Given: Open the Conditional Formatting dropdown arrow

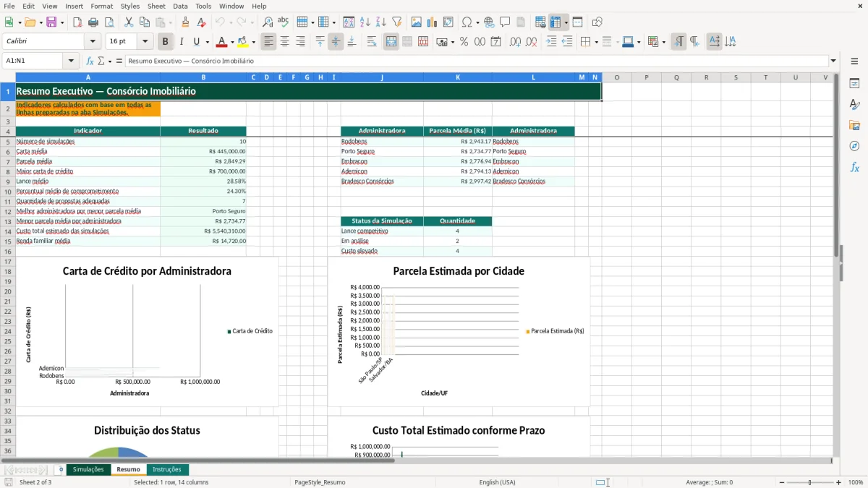Looking at the screenshot, I should point(663,42).
